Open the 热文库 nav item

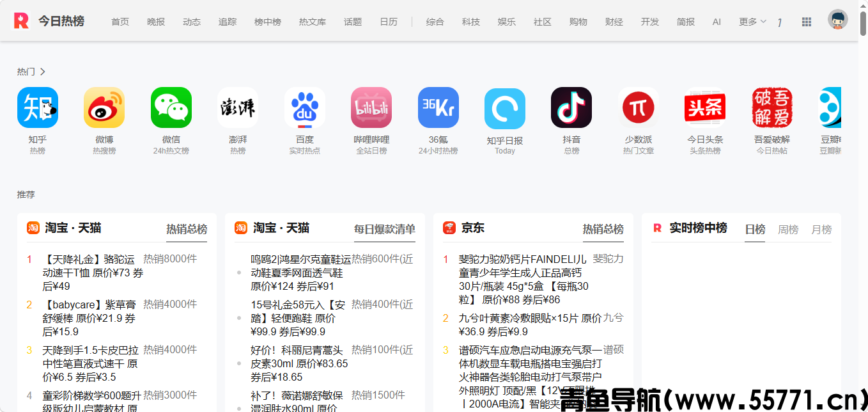(x=313, y=22)
